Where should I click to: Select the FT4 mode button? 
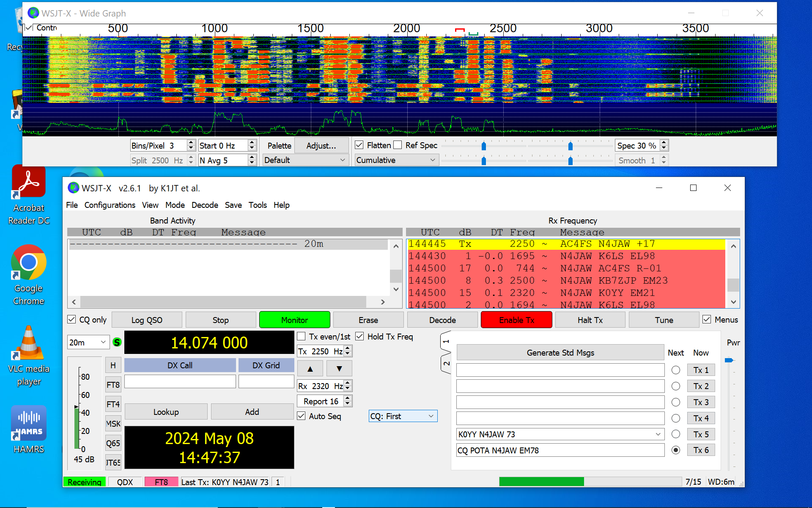pyautogui.click(x=113, y=404)
